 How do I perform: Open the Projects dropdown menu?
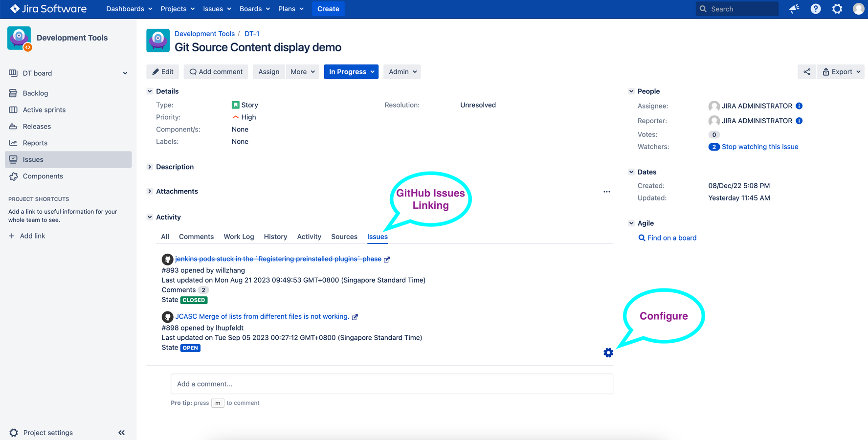click(178, 9)
